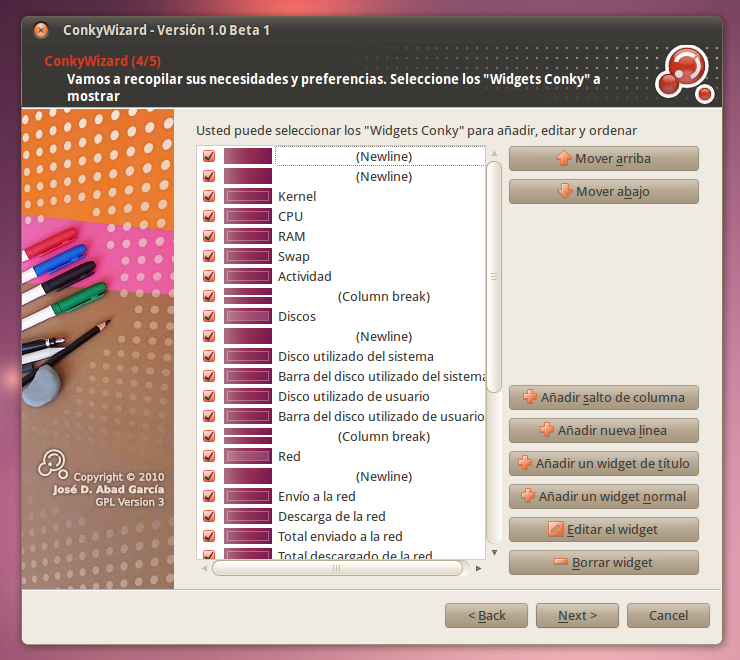Click Borrar widget to delete
The height and width of the screenshot is (660, 740).
coord(604,562)
